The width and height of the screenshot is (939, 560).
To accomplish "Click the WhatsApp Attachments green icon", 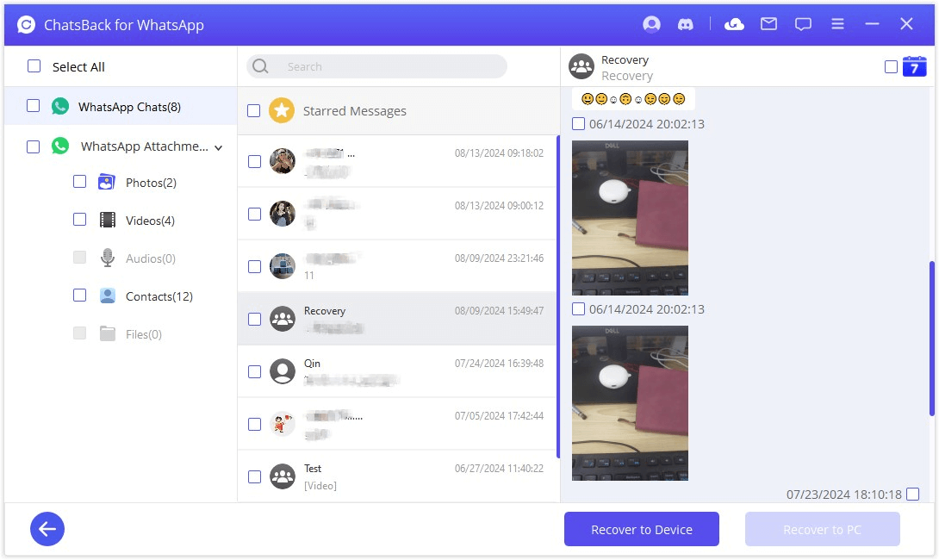I will tap(60, 146).
